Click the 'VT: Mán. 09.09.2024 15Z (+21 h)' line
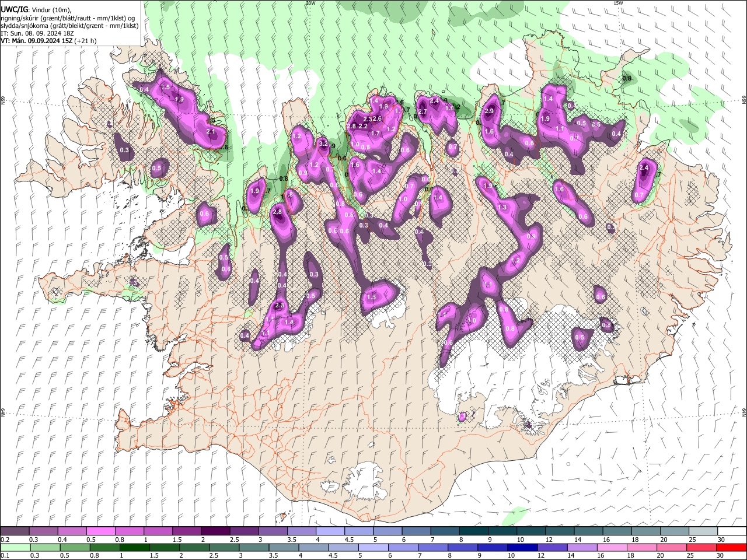The width and height of the screenshot is (747, 560). [48, 41]
